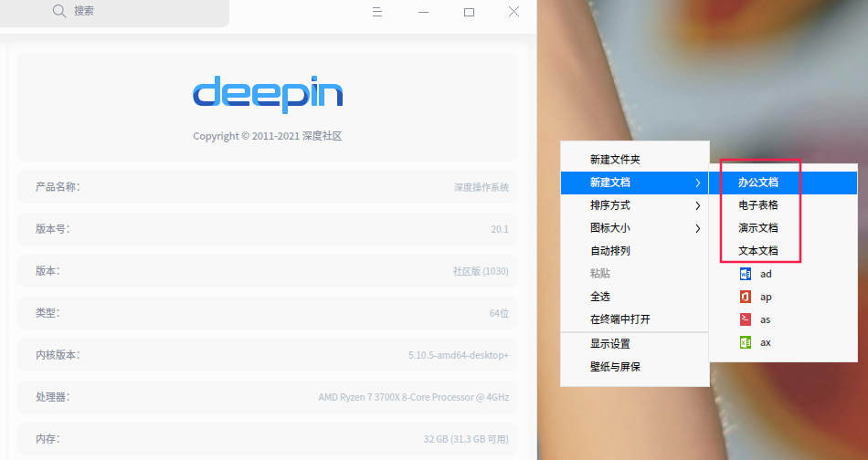Viewport: 868px width, 460px height.
Task: Click the 类型 label
Action: coord(48,313)
